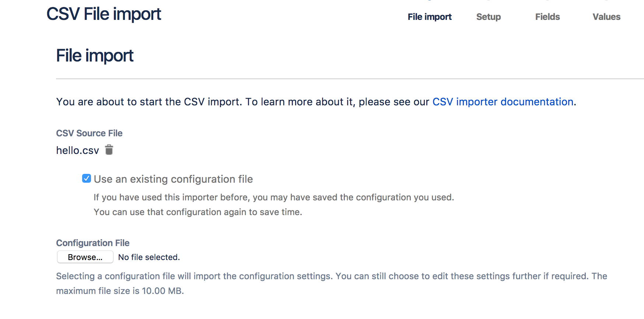Delete hello.csv using the trash icon

click(109, 150)
